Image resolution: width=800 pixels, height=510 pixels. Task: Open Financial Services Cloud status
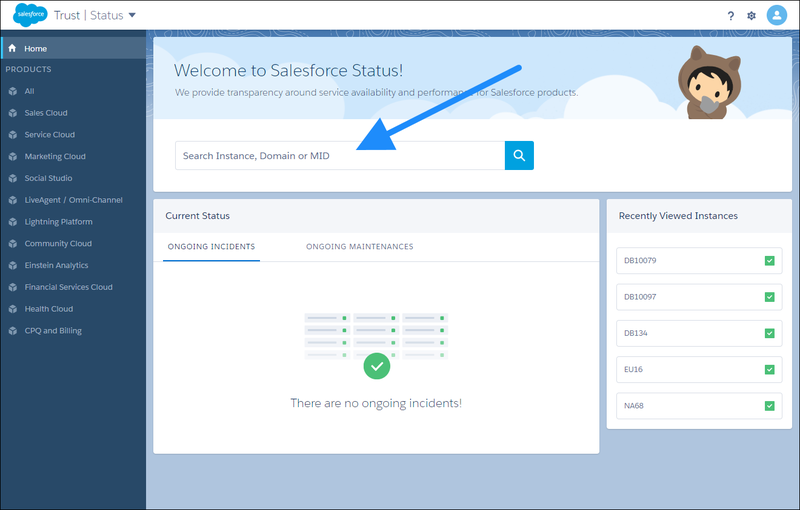click(68, 287)
